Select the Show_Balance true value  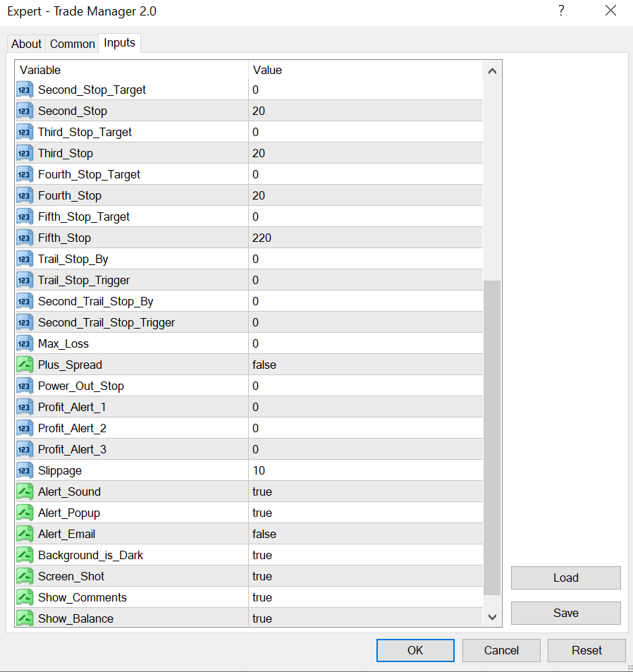point(262,618)
